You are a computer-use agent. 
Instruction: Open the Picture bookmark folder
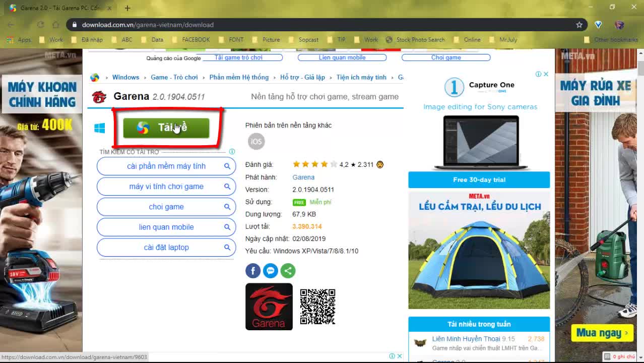[266, 40]
